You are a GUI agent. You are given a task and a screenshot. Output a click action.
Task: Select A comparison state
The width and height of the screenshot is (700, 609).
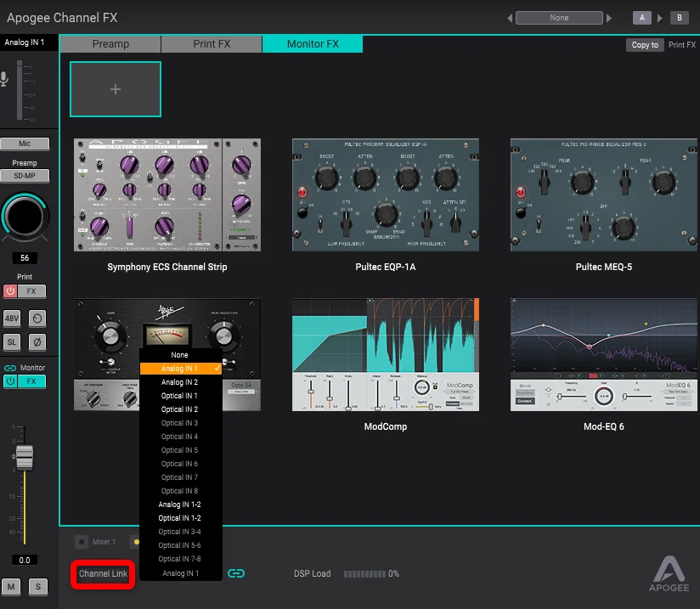pyautogui.click(x=642, y=18)
